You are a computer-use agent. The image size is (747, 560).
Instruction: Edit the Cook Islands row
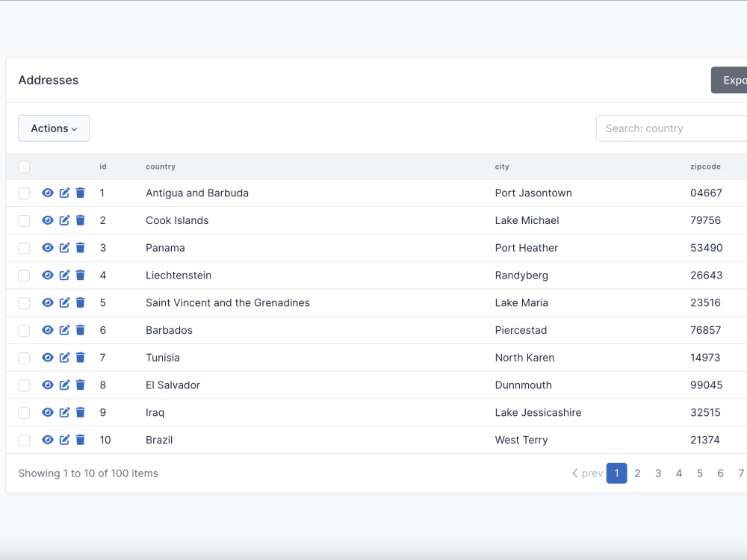[x=64, y=220]
